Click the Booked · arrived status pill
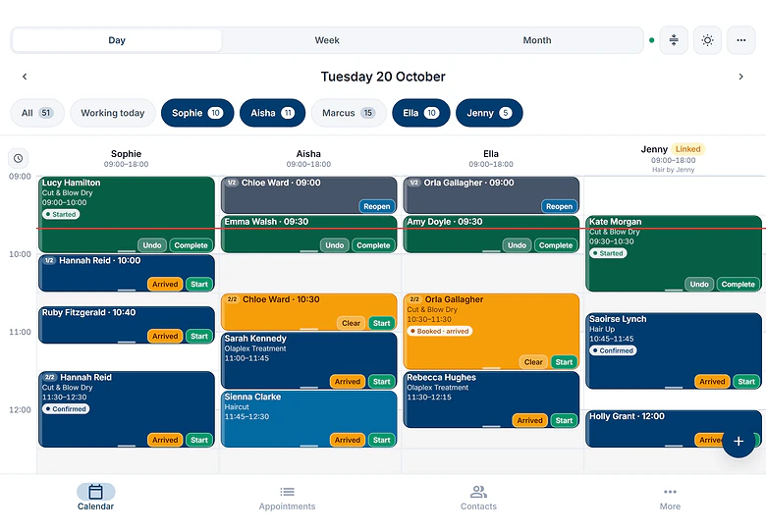The width and height of the screenshot is (766, 532). [439, 331]
